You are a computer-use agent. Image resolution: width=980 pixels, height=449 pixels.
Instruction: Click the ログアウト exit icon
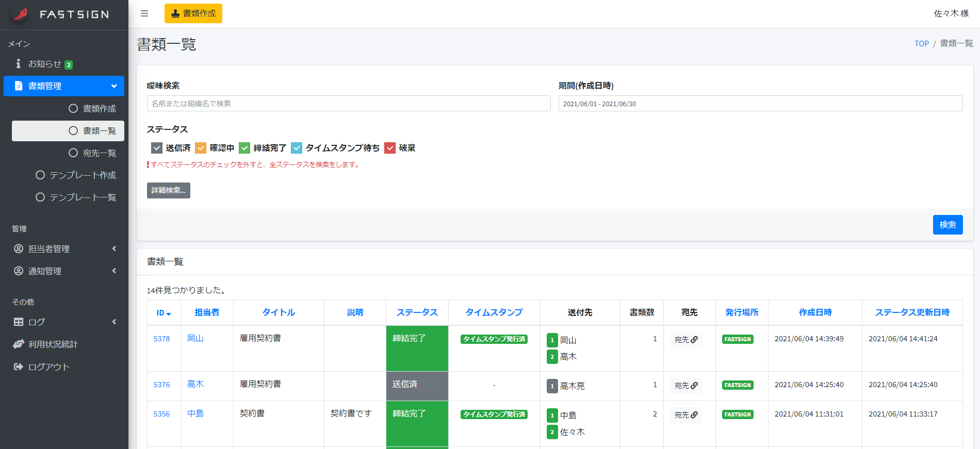pos(19,367)
